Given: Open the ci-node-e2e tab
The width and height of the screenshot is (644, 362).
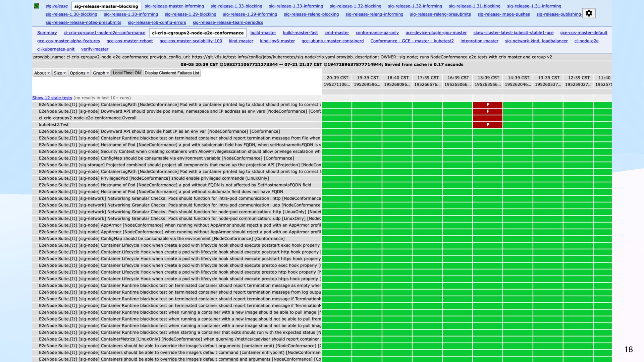Looking at the screenshot, I should (586, 41).
